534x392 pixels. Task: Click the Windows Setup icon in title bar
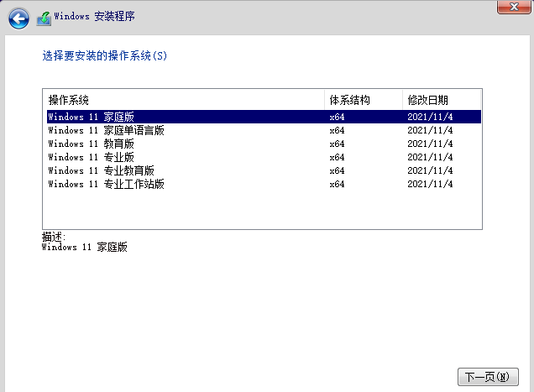(44, 18)
